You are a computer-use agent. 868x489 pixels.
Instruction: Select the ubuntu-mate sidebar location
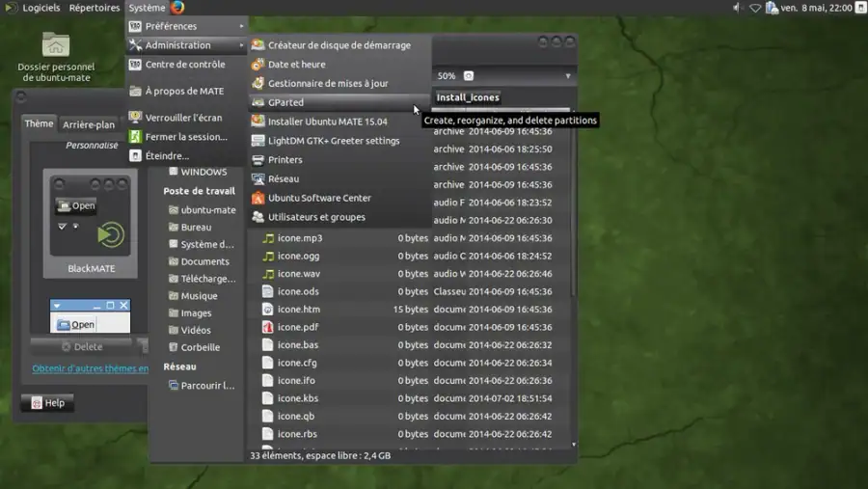point(203,210)
